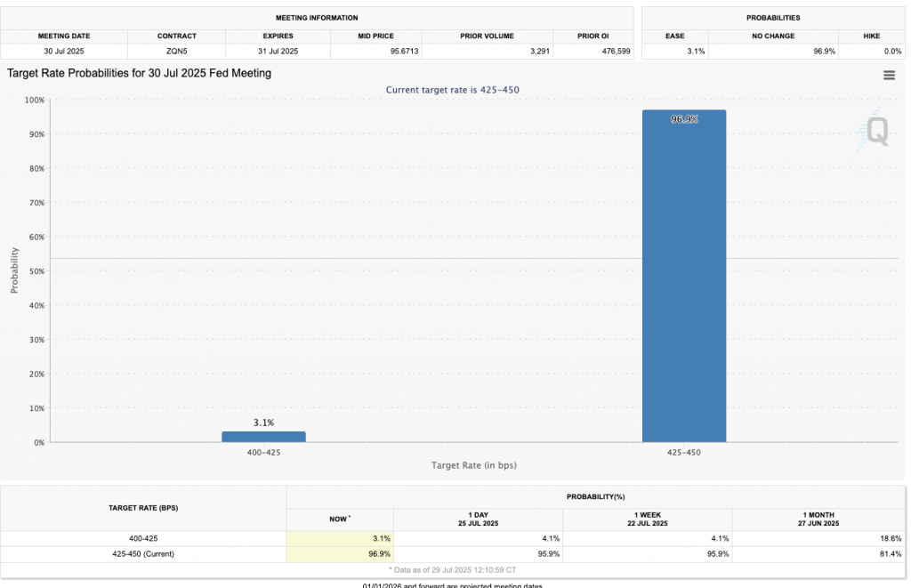Click the 1 MONTH 27 JUN 2025 header
Viewport: 911px width, 588px height.
pyautogui.click(x=818, y=519)
